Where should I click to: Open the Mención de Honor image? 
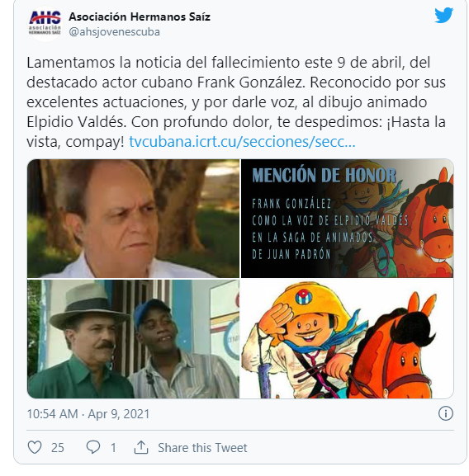pos(347,219)
